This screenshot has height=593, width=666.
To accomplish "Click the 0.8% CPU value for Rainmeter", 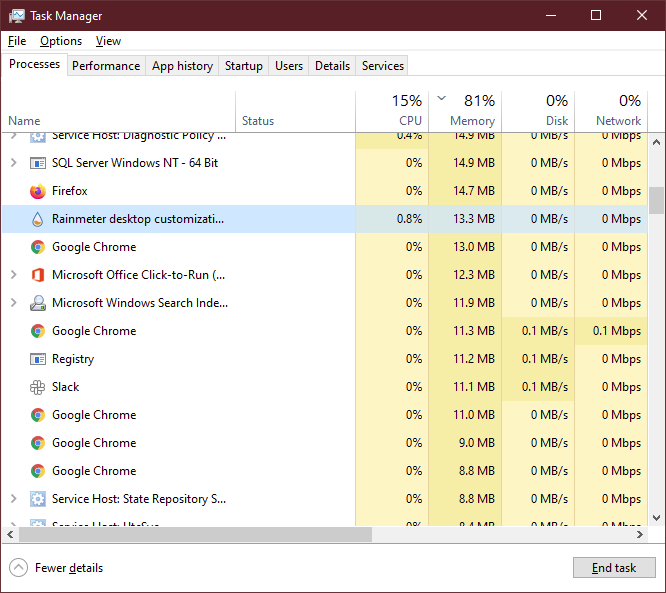I will [409, 219].
